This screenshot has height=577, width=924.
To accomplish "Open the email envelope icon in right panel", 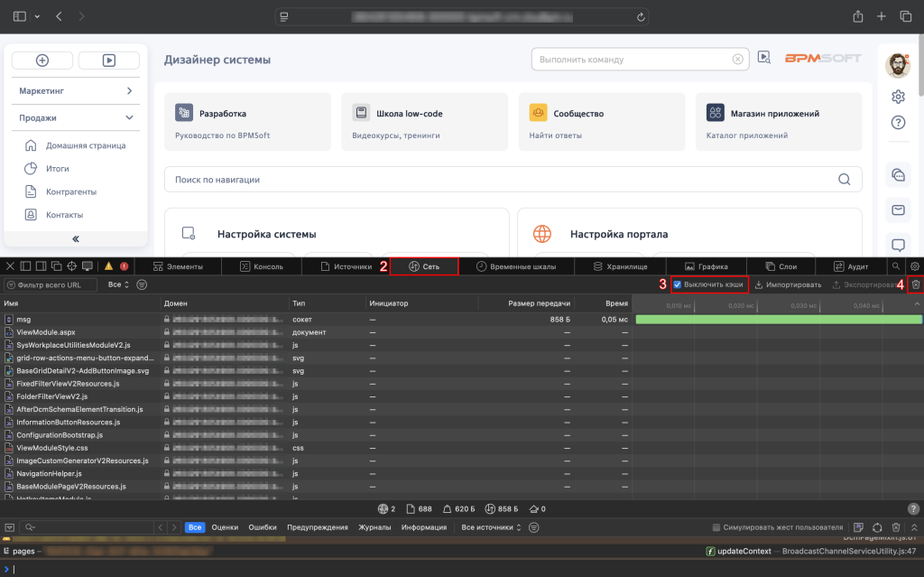I will [898, 210].
